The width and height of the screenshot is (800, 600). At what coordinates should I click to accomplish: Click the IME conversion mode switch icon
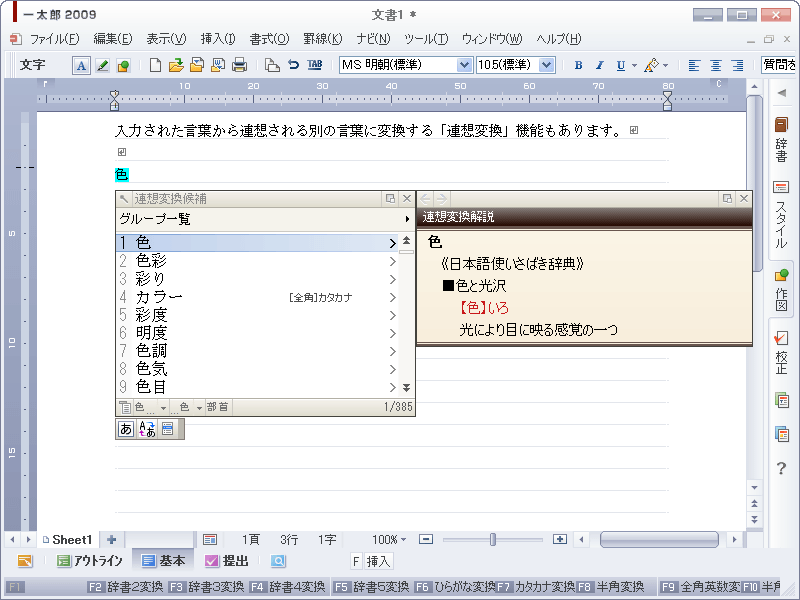click(x=146, y=429)
